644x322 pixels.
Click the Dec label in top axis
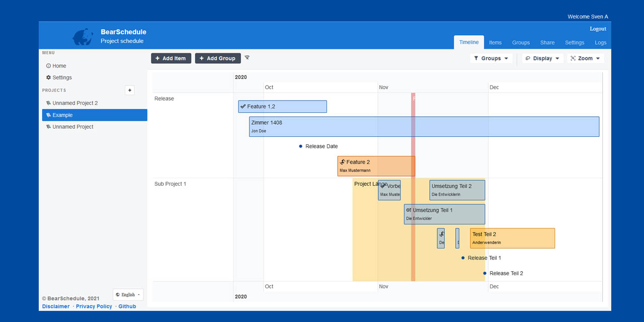click(495, 88)
